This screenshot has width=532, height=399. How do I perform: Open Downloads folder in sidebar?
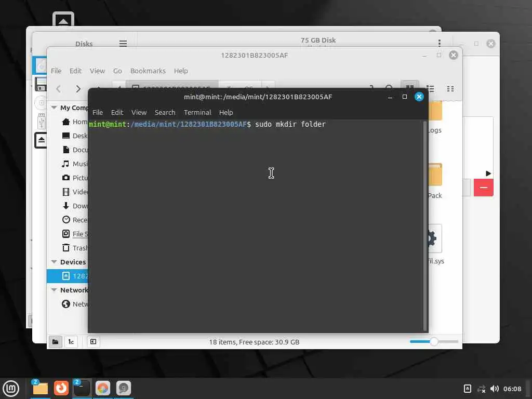point(75,206)
